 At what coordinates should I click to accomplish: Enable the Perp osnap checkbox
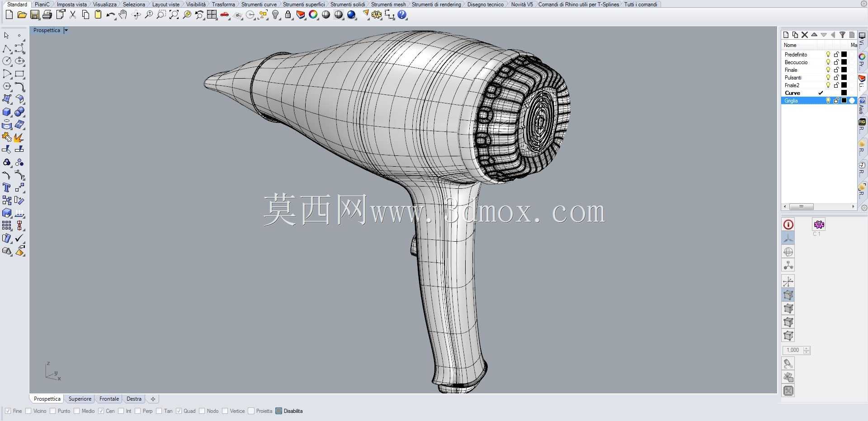[138, 411]
